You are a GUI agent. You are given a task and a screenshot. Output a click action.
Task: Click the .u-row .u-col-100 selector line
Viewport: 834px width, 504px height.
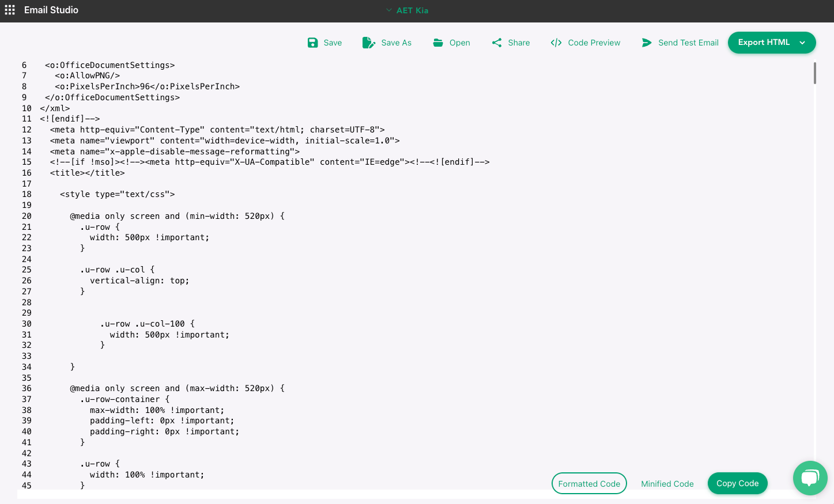(147, 324)
